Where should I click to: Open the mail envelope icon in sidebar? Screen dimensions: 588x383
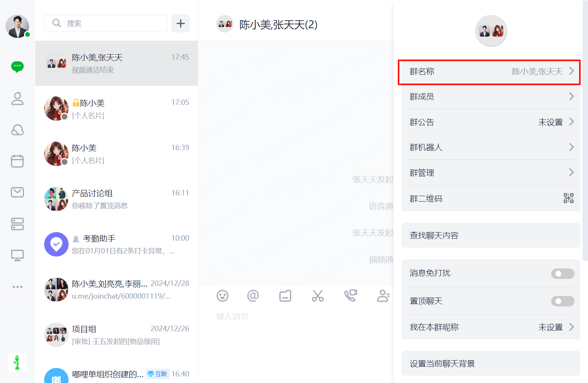point(17,192)
